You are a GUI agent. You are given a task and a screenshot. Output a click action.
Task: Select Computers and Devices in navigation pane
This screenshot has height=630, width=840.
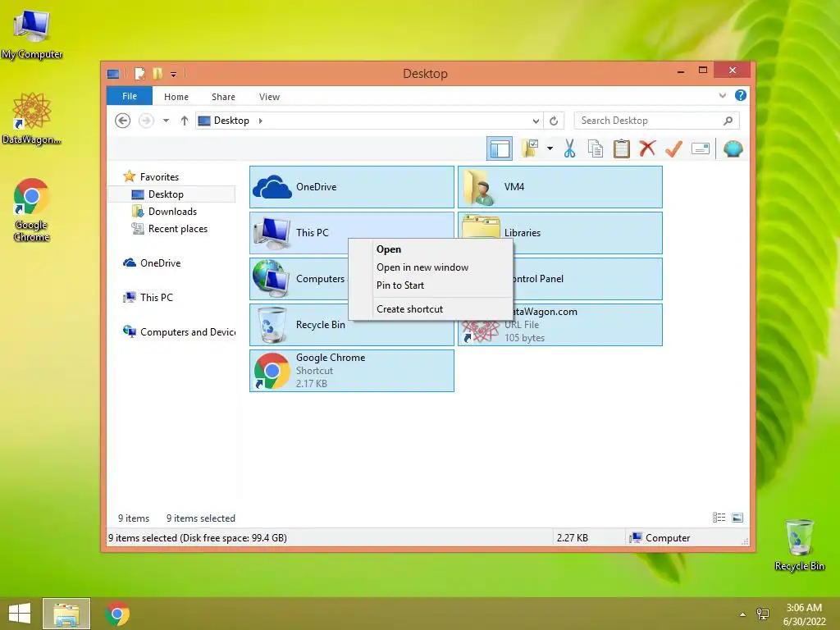pyautogui.click(x=179, y=332)
